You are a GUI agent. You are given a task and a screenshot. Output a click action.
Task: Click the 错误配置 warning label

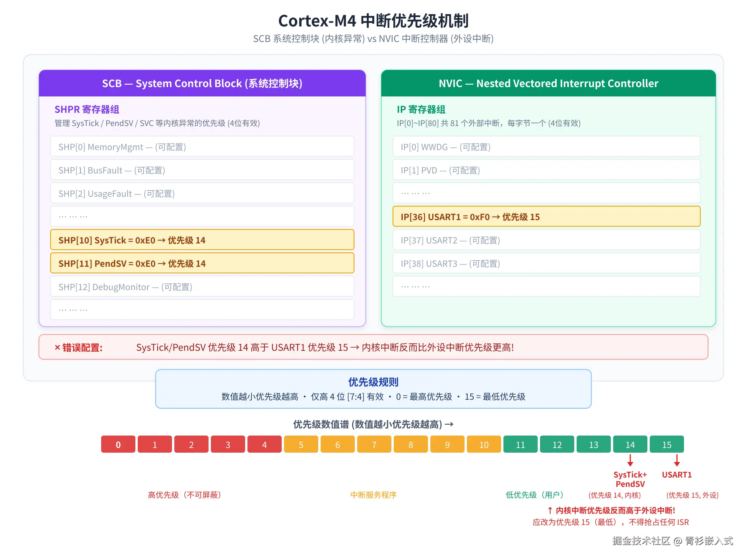tap(78, 347)
